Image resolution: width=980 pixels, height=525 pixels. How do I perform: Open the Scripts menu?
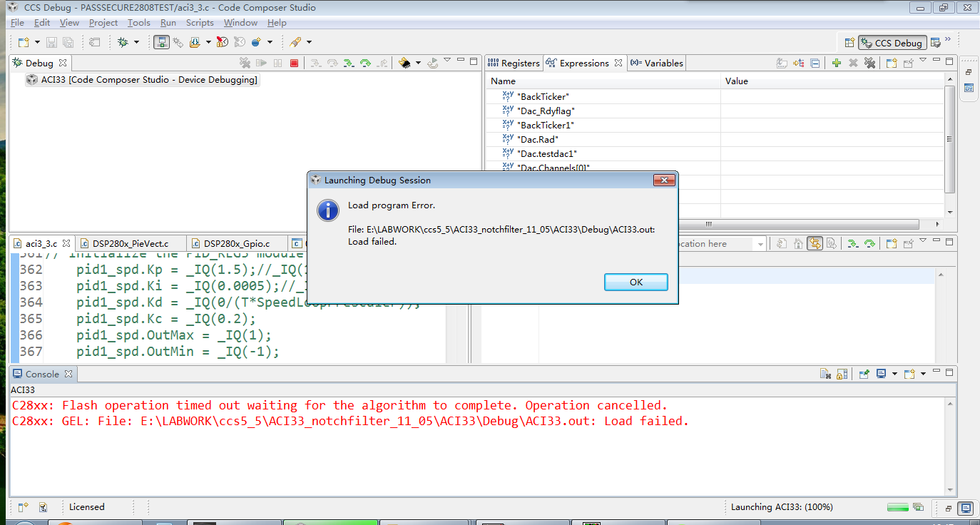(x=200, y=23)
